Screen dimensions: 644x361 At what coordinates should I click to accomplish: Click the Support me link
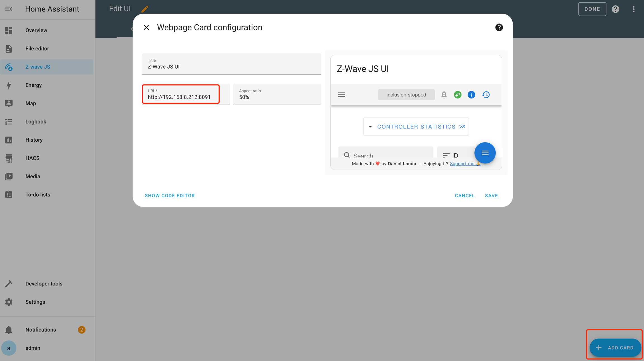click(x=462, y=164)
